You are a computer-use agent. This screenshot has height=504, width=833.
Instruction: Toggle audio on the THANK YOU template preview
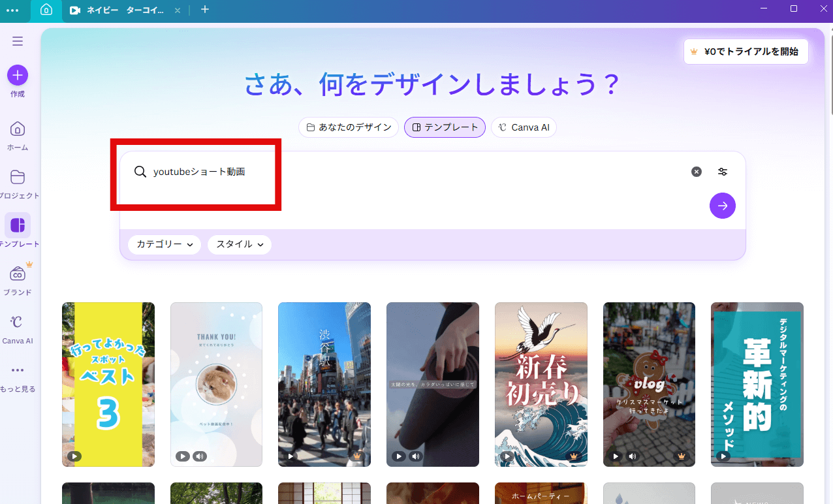(200, 456)
